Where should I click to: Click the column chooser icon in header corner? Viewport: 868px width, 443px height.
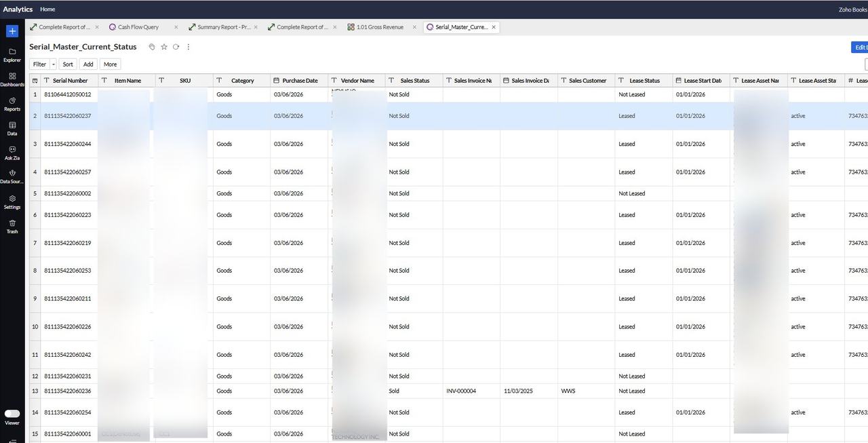pyautogui.click(x=35, y=80)
